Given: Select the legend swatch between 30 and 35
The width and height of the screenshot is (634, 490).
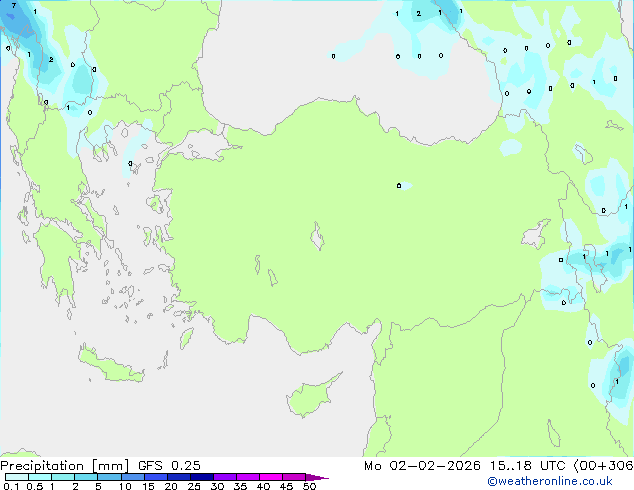Looking at the screenshot, I should point(225,477).
